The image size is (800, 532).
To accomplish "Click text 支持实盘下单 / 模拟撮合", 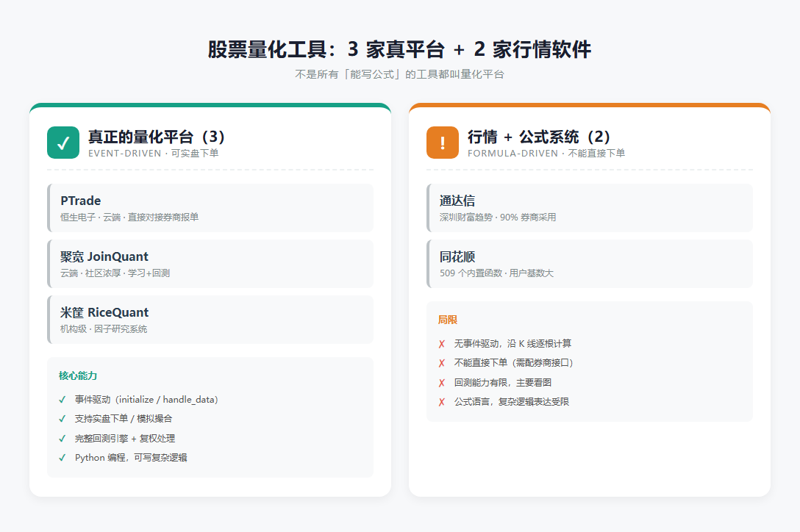I will [x=124, y=419].
